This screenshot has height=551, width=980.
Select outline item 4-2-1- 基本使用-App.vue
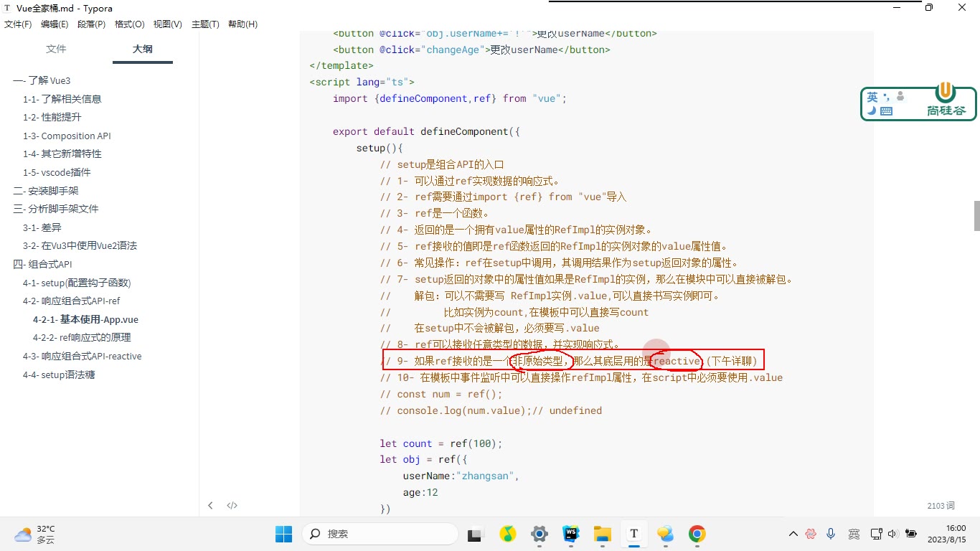(85, 319)
